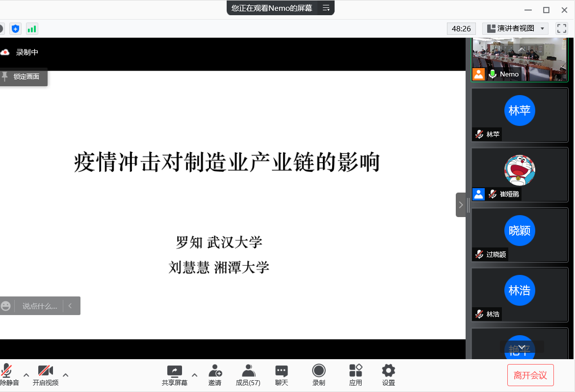Open Settings (设置) gear icon

[x=389, y=375]
